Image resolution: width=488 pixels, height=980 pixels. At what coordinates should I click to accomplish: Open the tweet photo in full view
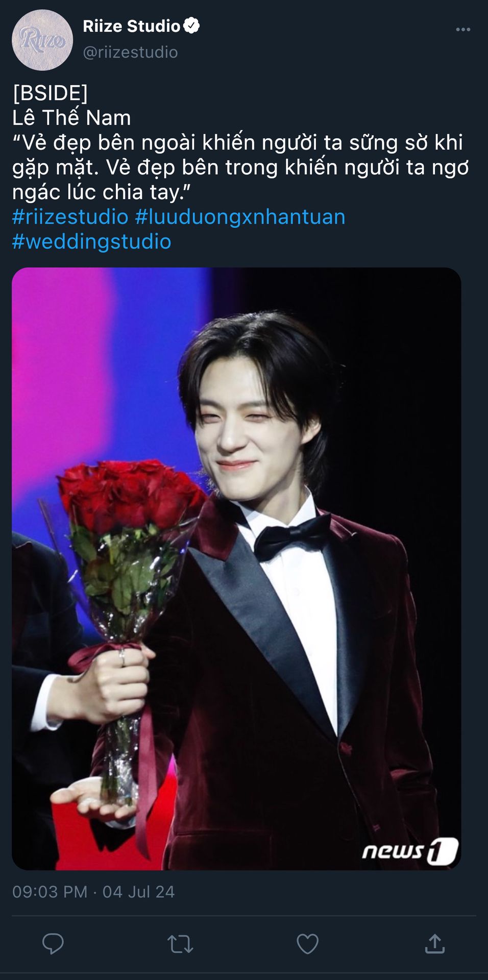236,569
